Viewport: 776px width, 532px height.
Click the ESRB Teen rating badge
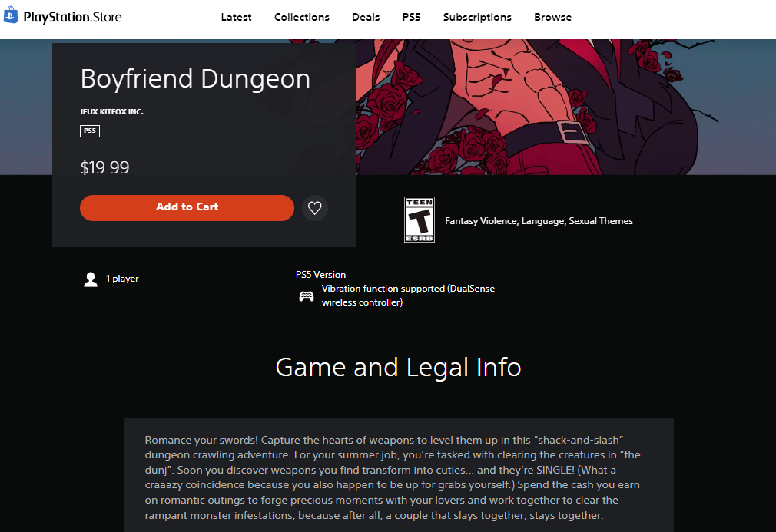tap(420, 220)
